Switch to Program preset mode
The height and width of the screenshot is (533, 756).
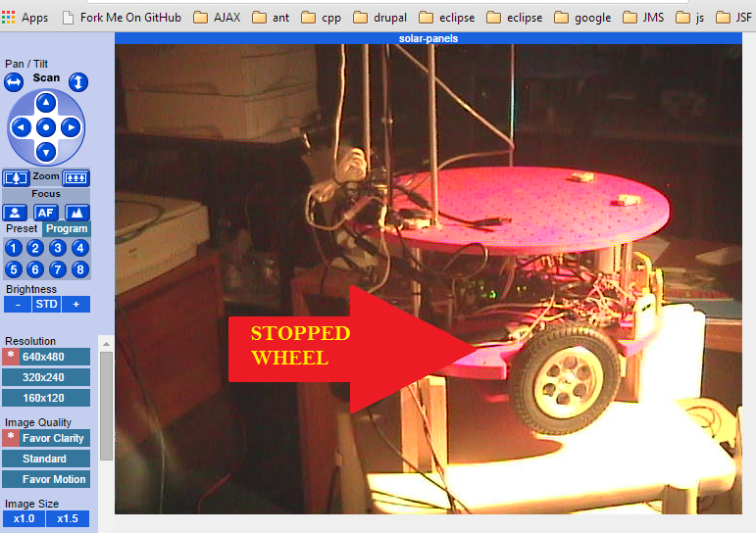click(67, 229)
